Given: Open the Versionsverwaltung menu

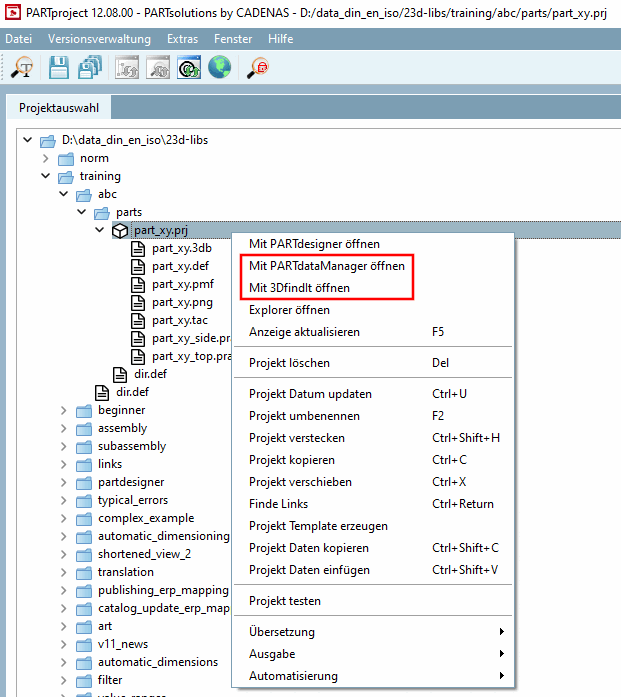Looking at the screenshot, I should coord(99,39).
